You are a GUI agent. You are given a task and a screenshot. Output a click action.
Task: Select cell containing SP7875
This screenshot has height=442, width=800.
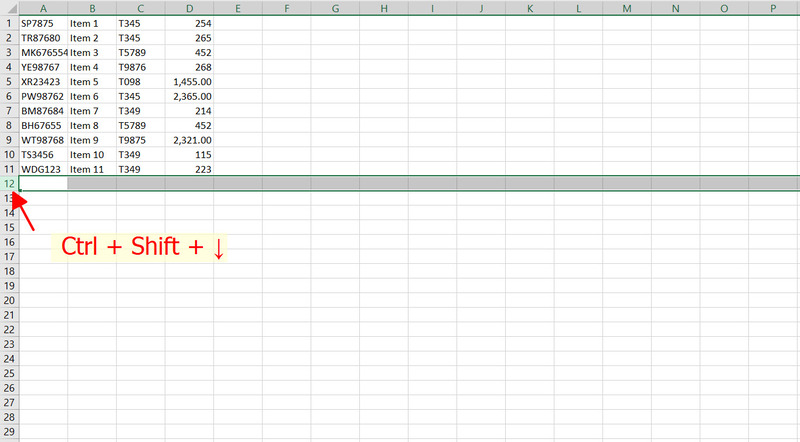point(43,23)
